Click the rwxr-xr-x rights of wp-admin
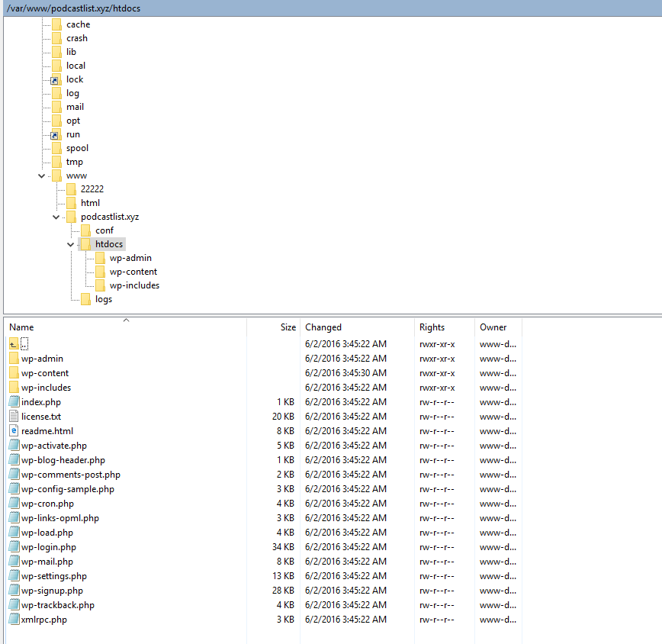Image resolution: width=662 pixels, height=644 pixels. point(437,359)
